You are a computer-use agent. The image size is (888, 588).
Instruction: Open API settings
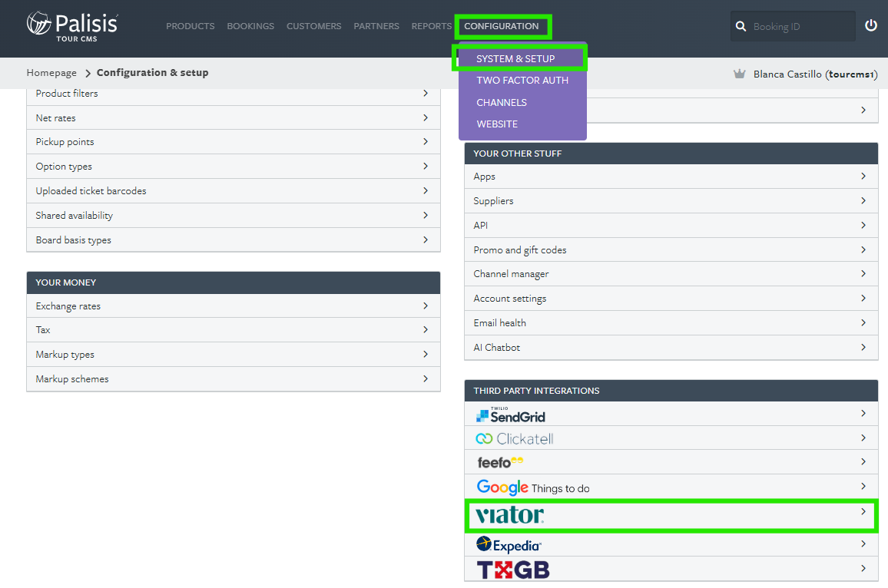(671, 225)
